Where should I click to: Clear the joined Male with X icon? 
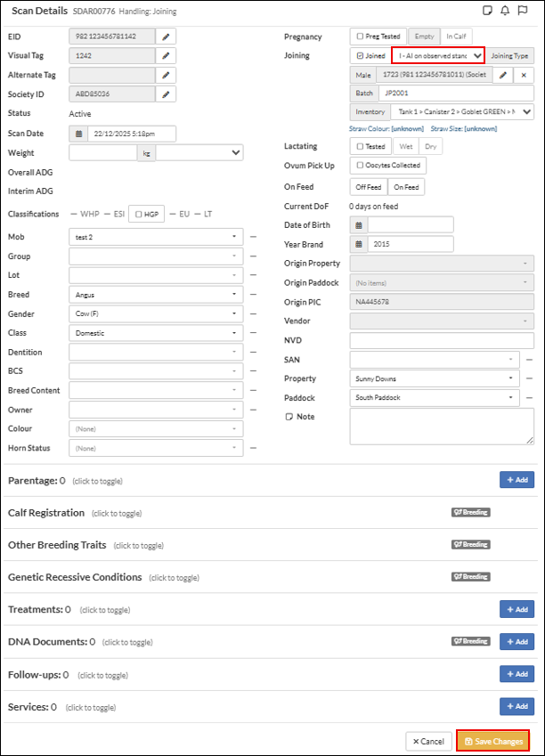click(x=524, y=76)
